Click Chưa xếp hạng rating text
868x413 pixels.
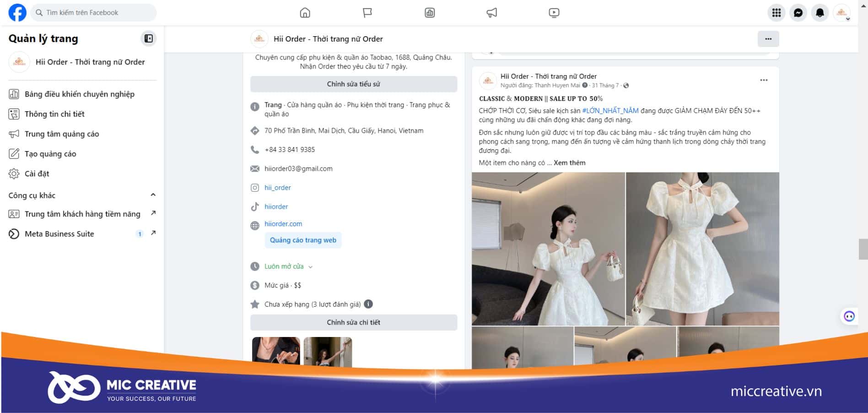click(x=313, y=304)
